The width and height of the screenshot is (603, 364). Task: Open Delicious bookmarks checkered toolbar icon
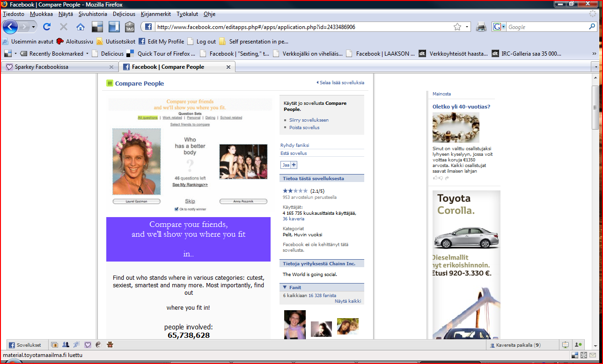click(x=97, y=27)
